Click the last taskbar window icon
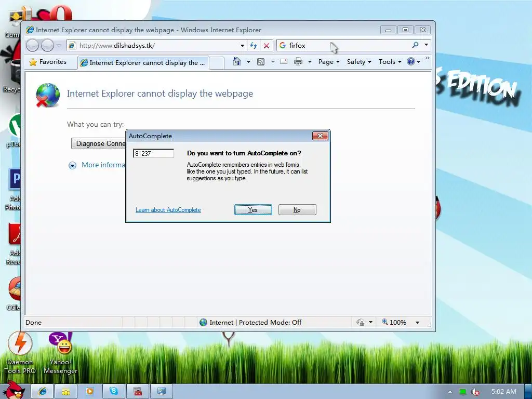The image size is (532, 399). point(162,391)
